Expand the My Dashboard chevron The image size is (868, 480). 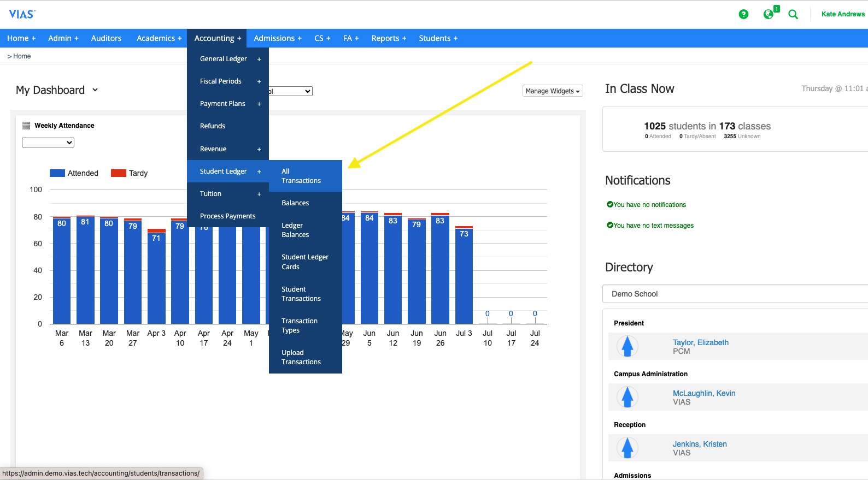[95, 90]
